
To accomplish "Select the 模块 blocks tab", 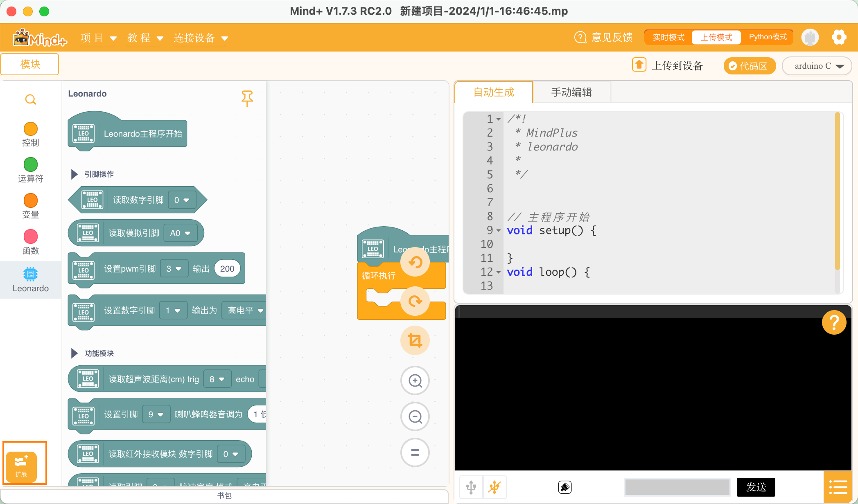I will coord(30,64).
